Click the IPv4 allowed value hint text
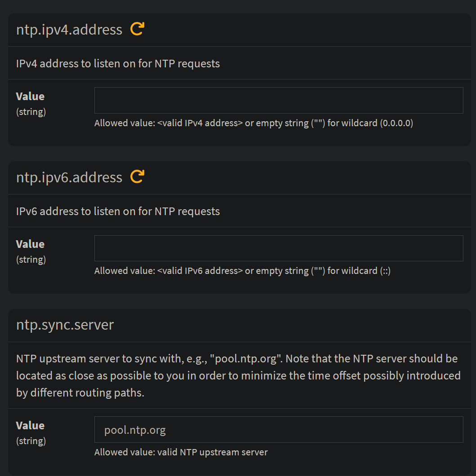 [254, 123]
